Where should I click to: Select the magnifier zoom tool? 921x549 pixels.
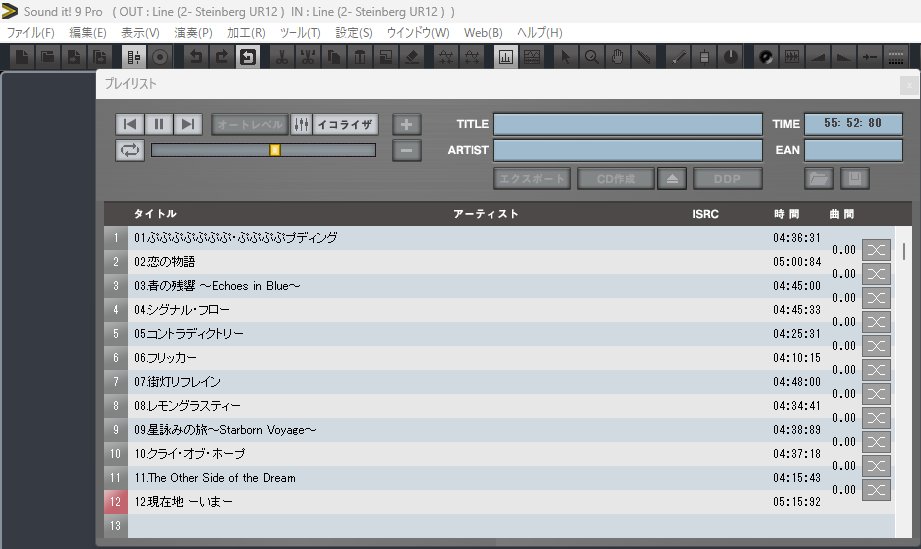tap(591, 57)
